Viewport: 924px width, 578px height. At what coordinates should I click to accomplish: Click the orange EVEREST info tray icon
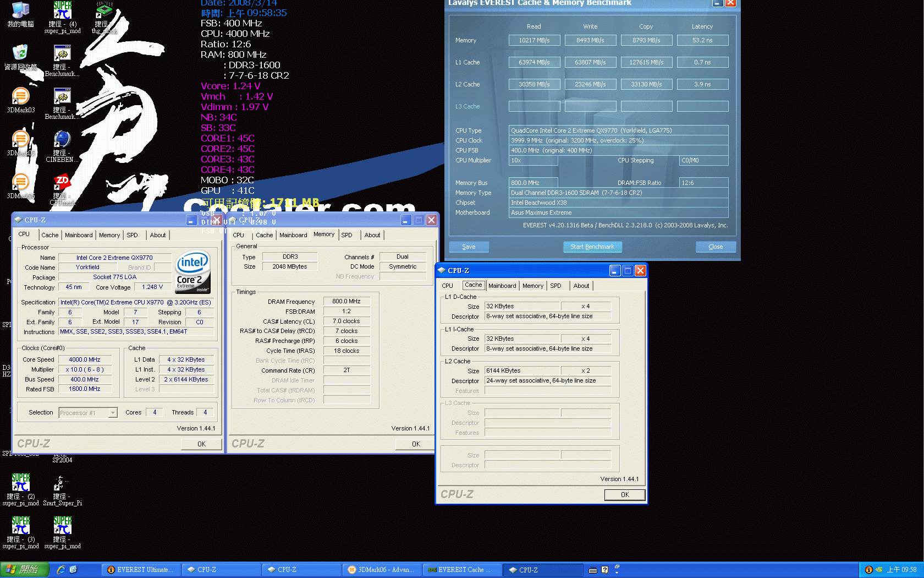869,570
